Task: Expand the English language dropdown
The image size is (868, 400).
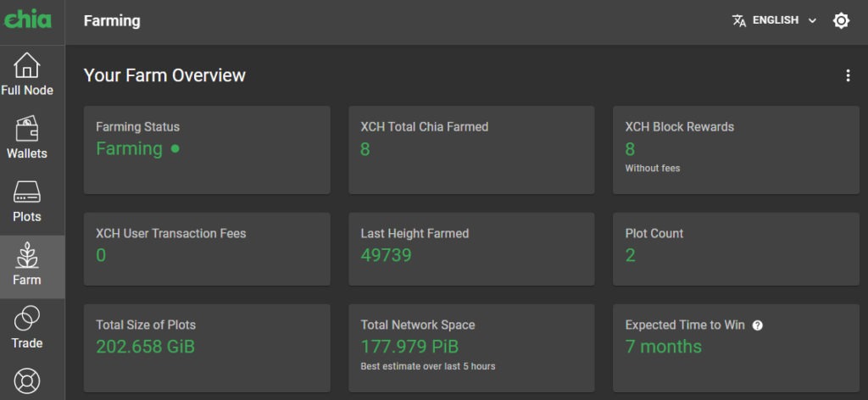Action: 775,20
